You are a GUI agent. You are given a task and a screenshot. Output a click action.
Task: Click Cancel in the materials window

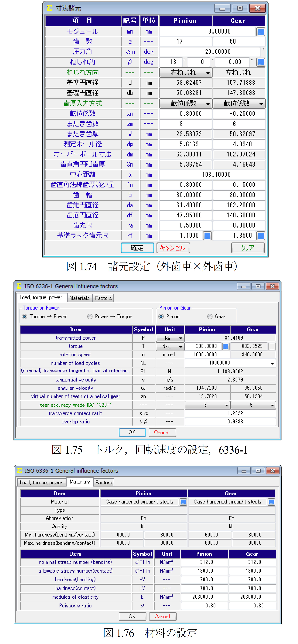pos(162,617)
